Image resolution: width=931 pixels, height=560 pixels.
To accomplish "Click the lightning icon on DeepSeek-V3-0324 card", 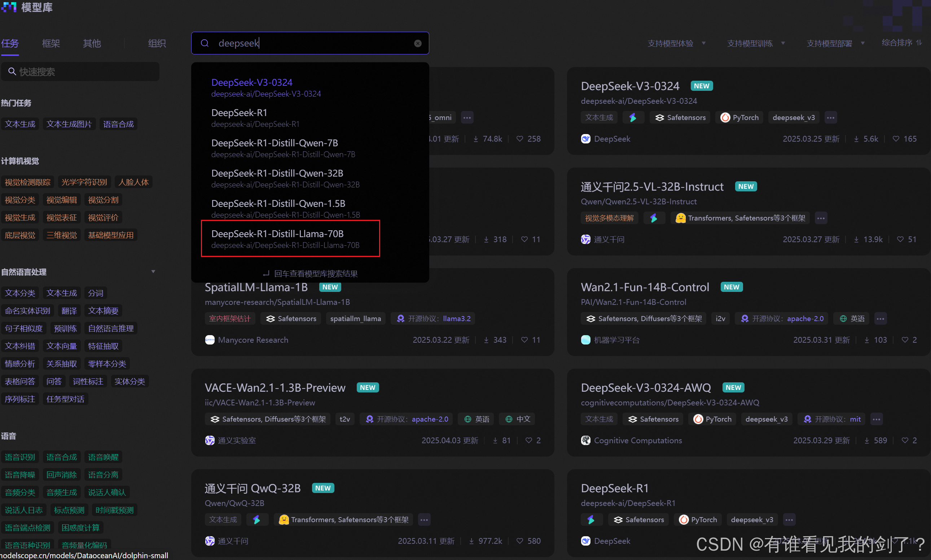I will 633,118.
